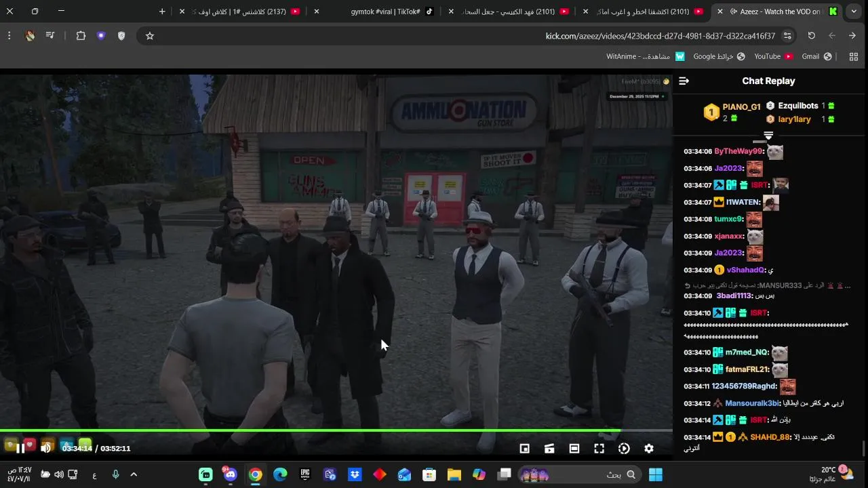Create a clip from the video
The width and height of the screenshot is (868, 488).
click(549, 448)
